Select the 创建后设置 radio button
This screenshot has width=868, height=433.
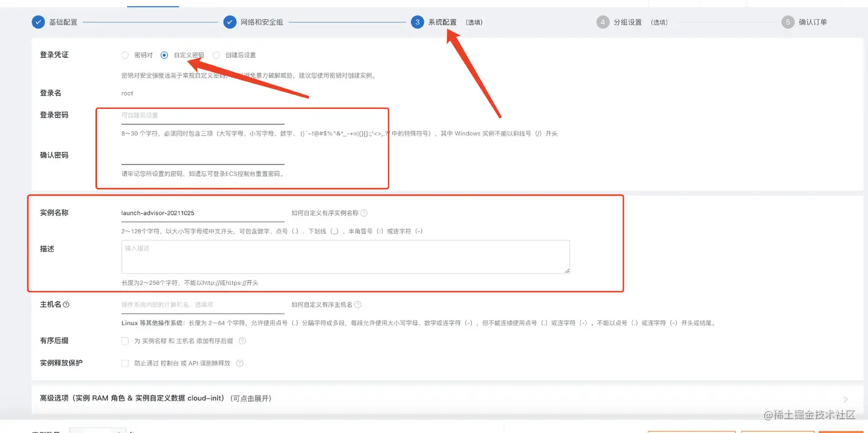216,55
